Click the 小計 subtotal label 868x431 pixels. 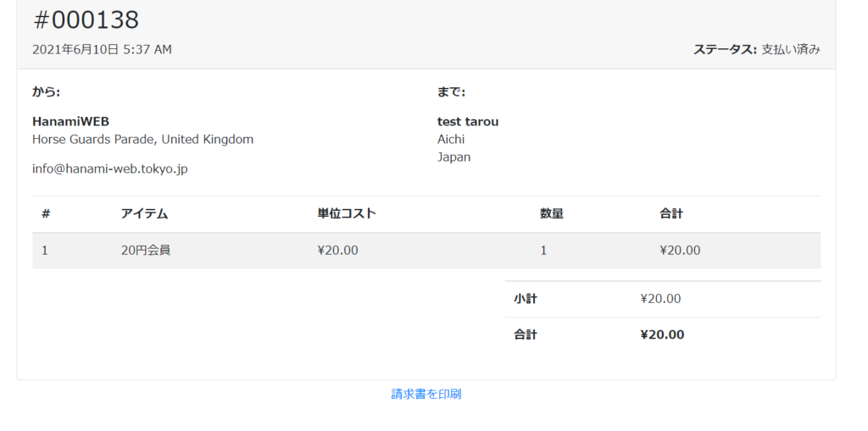coord(526,299)
